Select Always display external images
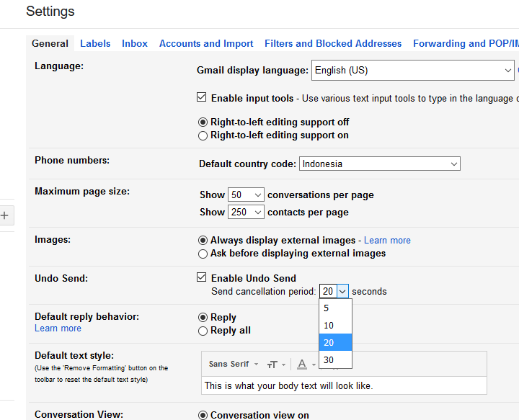The image size is (519, 420). click(x=203, y=241)
